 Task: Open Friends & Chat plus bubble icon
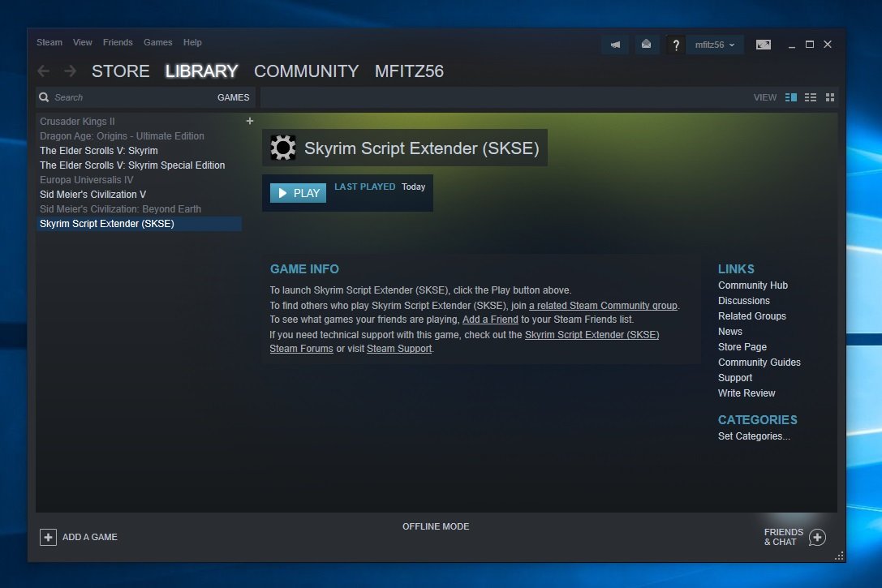[x=817, y=538]
